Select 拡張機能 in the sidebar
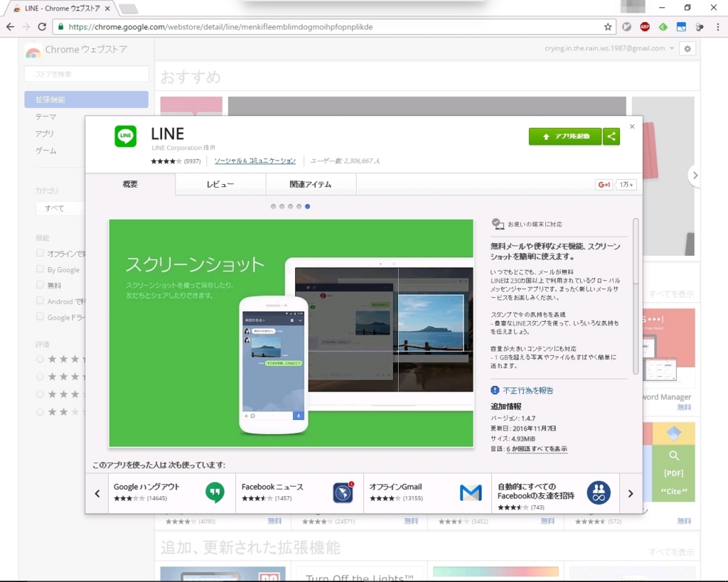Screen dimensions: 728x582 86,99
